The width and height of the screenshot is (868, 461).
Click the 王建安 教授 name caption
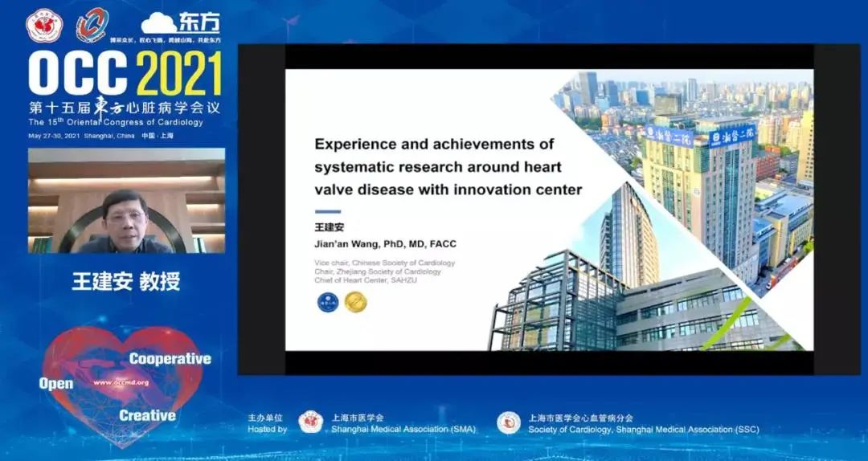pyautogui.click(x=126, y=281)
